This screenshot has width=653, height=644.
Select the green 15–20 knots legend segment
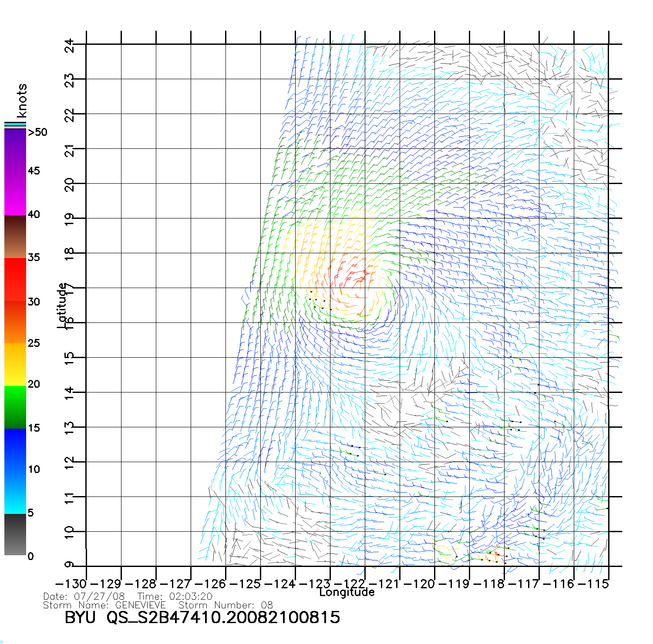coord(15,407)
